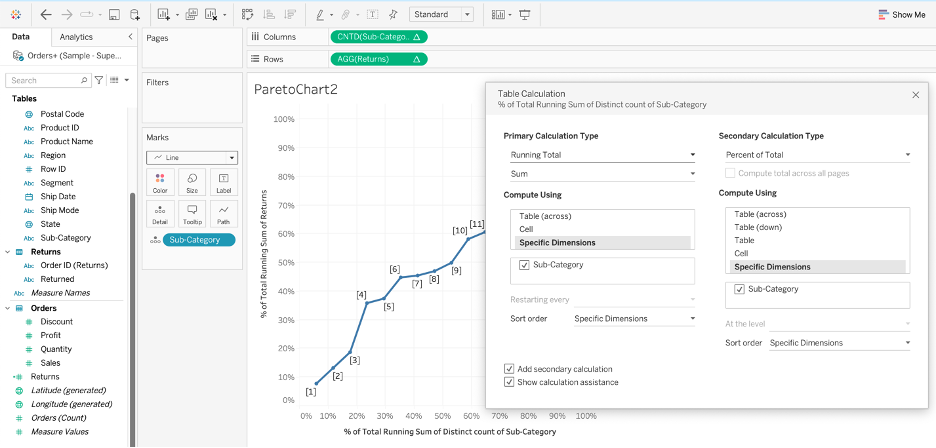Toggle the Show calculation assistance checkbox
Viewport: 936px width, 448px height.
click(511, 382)
